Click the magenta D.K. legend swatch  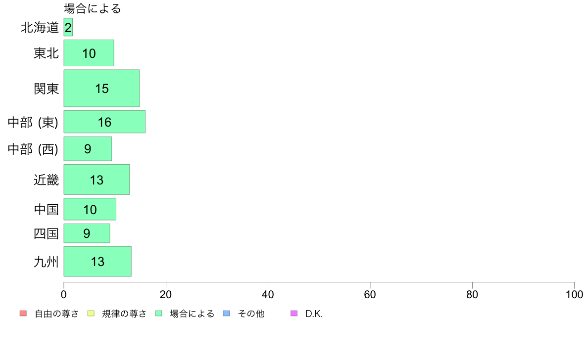click(294, 314)
